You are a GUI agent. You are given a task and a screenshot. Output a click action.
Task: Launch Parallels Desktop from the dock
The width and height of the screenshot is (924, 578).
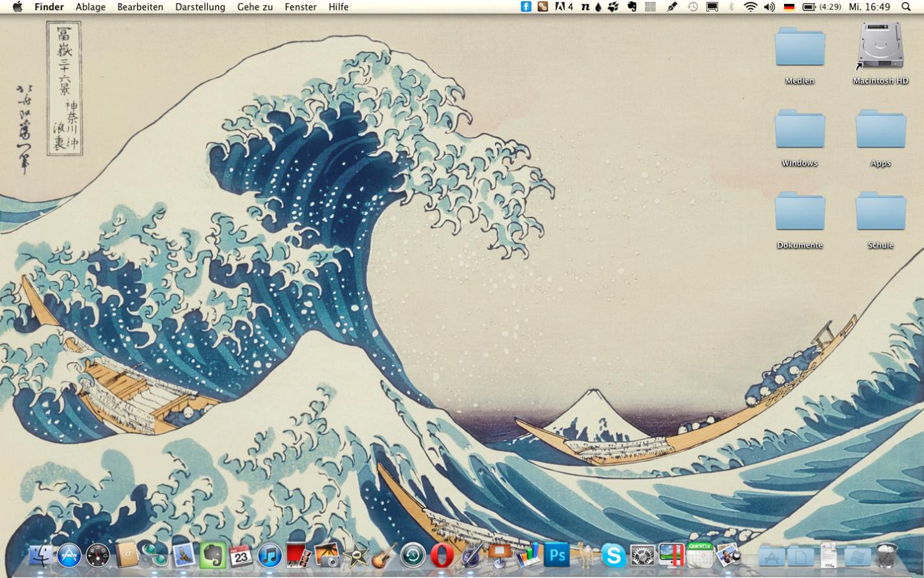(x=671, y=555)
